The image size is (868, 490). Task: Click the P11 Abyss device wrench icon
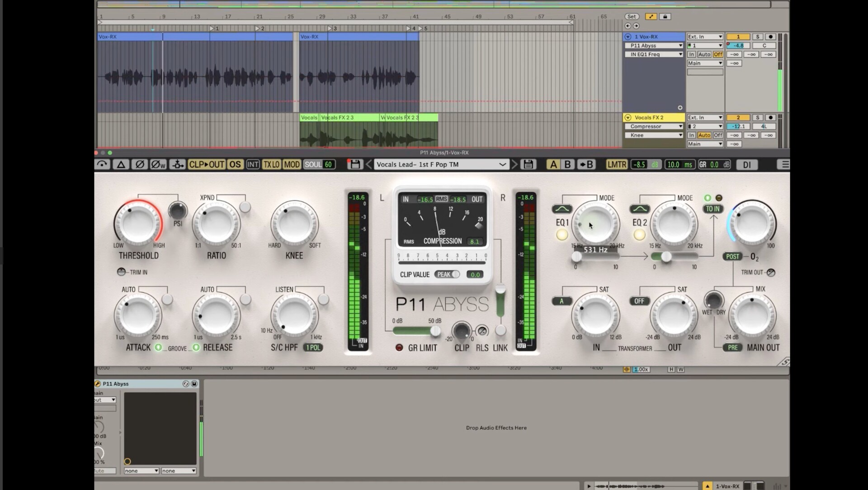98,384
